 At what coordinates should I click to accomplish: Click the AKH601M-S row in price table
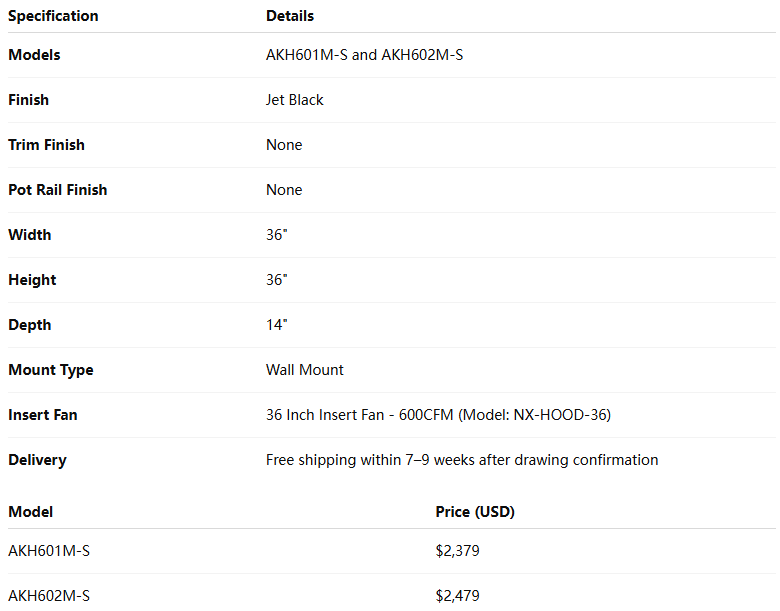pos(49,551)
